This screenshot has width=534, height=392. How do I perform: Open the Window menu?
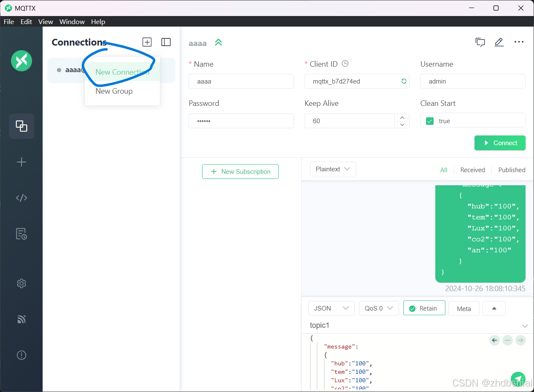[72, 22]
